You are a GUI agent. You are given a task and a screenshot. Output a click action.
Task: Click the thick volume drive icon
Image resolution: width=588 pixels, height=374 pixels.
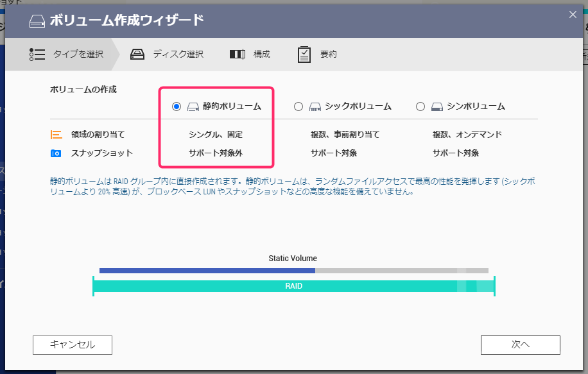click(315, 107)
